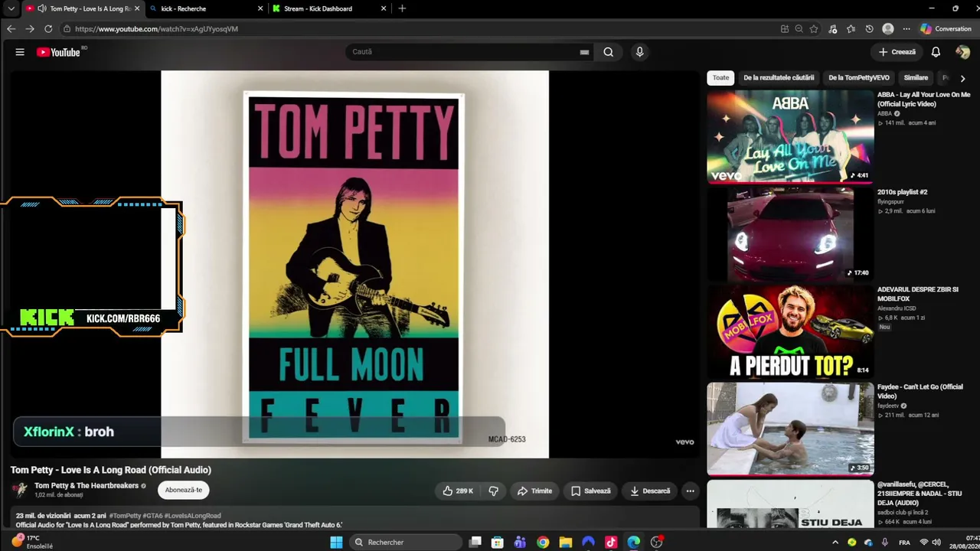Open the more actions ellipsis under the video
The height and width of the screenshot is (551, 980).
pyautogui.click(x=690, y=491)
